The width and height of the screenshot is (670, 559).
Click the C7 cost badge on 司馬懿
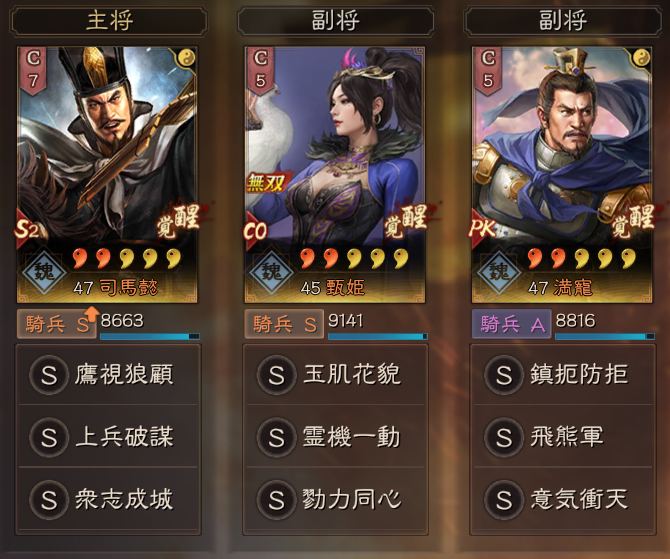(33, 71)
